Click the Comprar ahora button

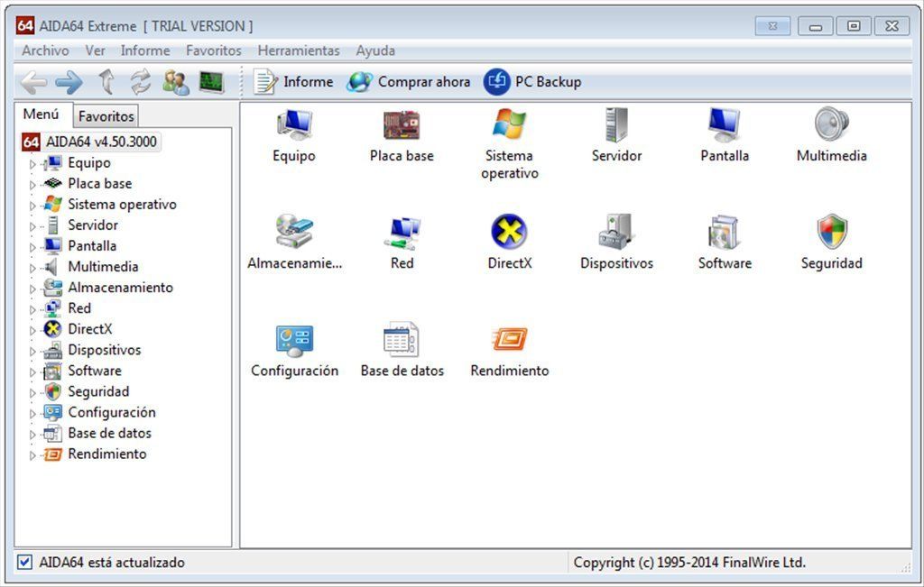409,82
